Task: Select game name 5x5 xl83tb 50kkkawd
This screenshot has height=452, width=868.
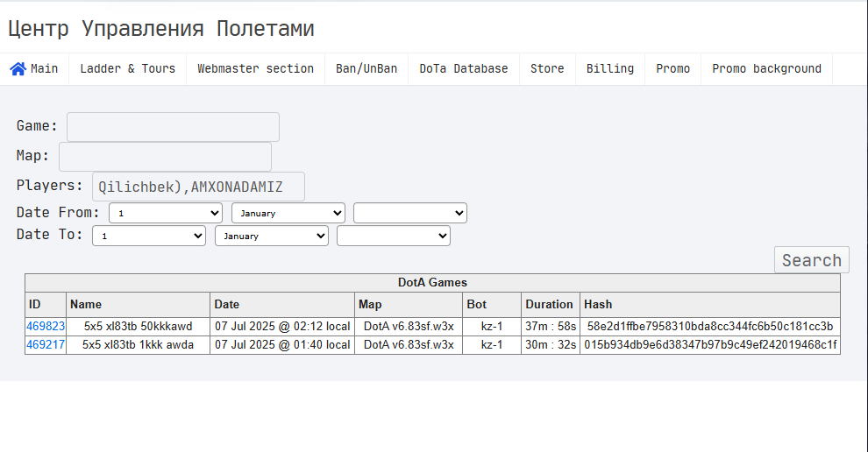Action: pos(138,327)
